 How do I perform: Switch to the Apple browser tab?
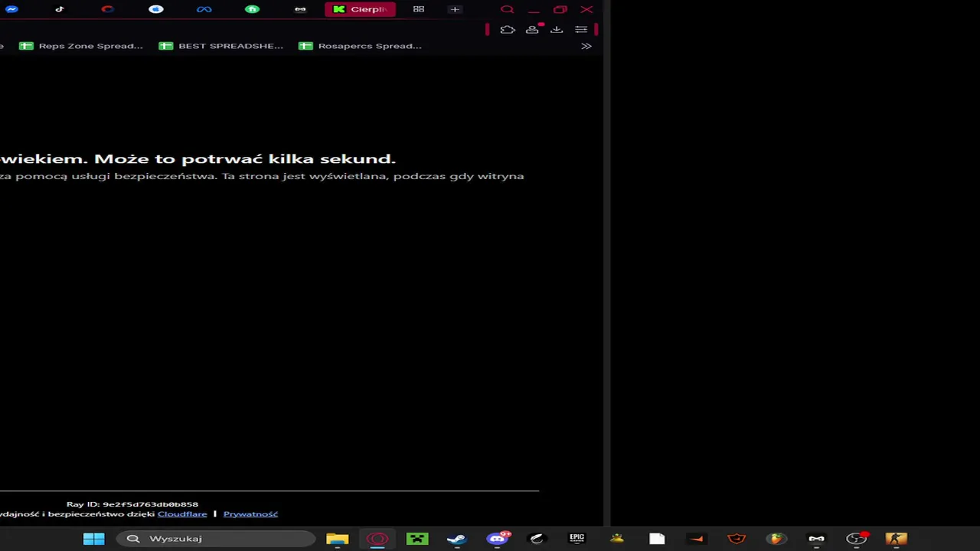click(156, 9)
